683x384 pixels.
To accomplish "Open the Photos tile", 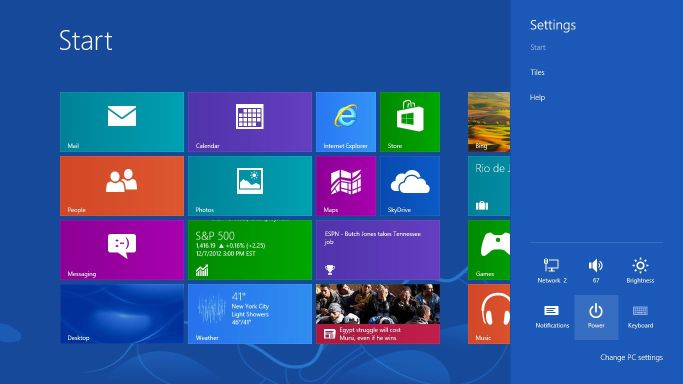I will tap(250, 186).
